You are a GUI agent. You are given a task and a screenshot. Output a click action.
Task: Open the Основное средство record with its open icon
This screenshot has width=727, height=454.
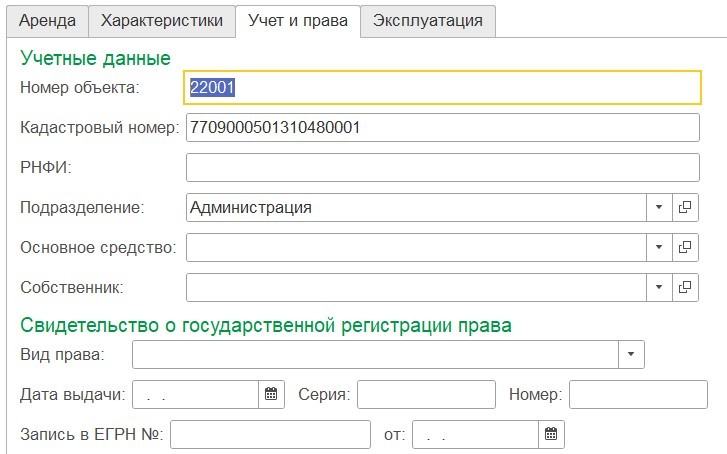point(685,247)
